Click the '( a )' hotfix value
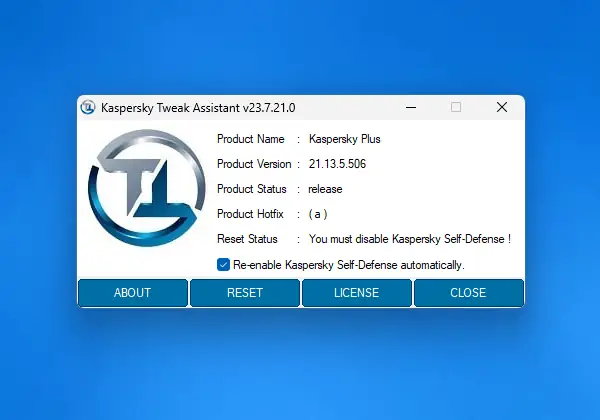 (318, 214)
